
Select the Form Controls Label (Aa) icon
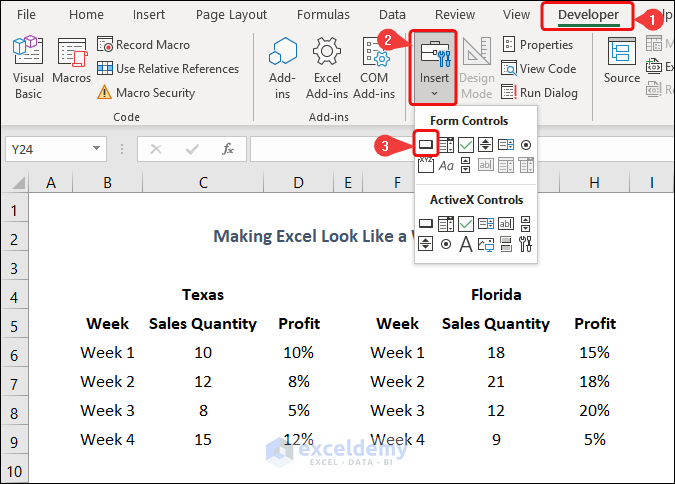(x=446, y=166)
